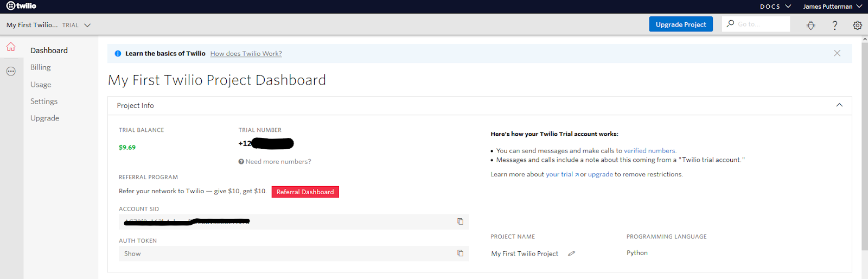Open the your trial link

[x=562, y=174]
